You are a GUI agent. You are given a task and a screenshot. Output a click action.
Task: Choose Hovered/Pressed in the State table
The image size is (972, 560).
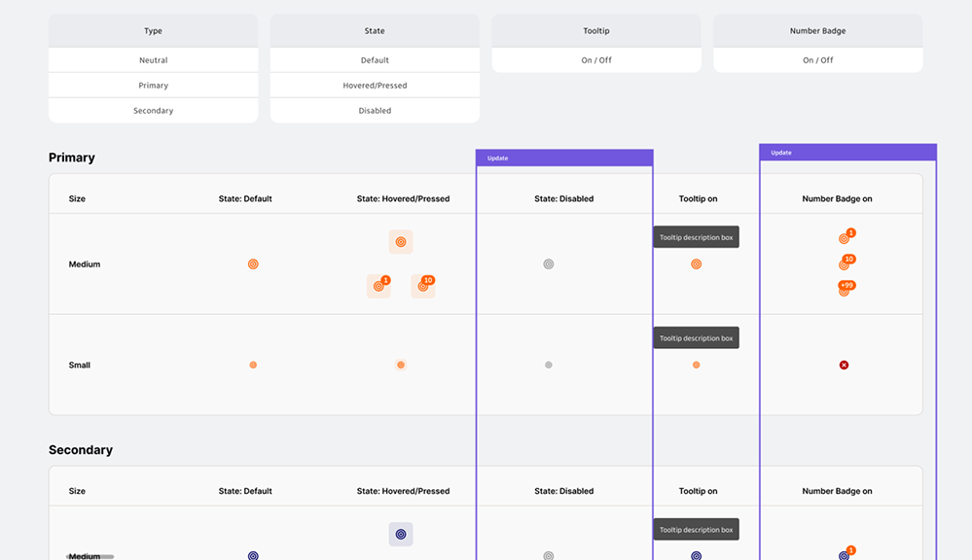tap(375, 86)
